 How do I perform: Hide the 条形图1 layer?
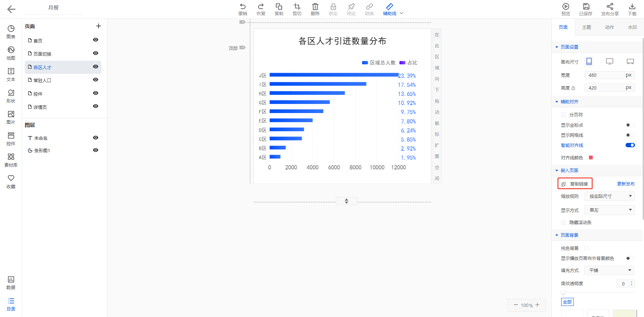(x=96, y=150)
